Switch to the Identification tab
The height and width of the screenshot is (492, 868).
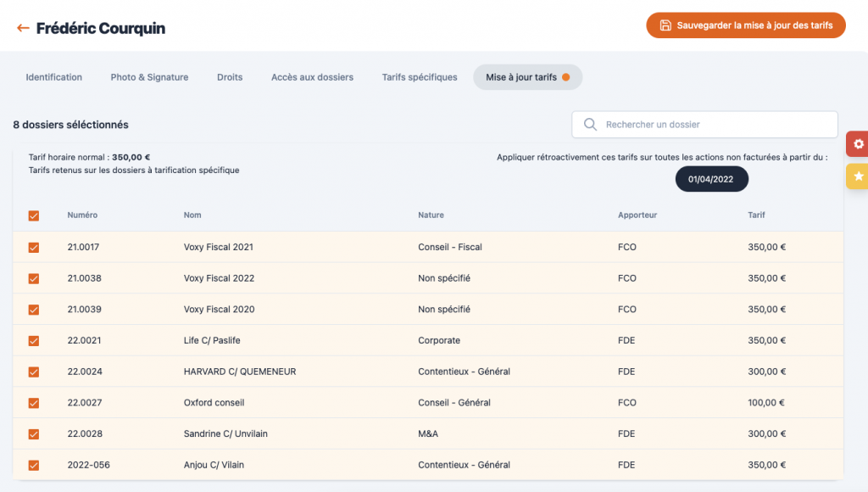[54, 77]
